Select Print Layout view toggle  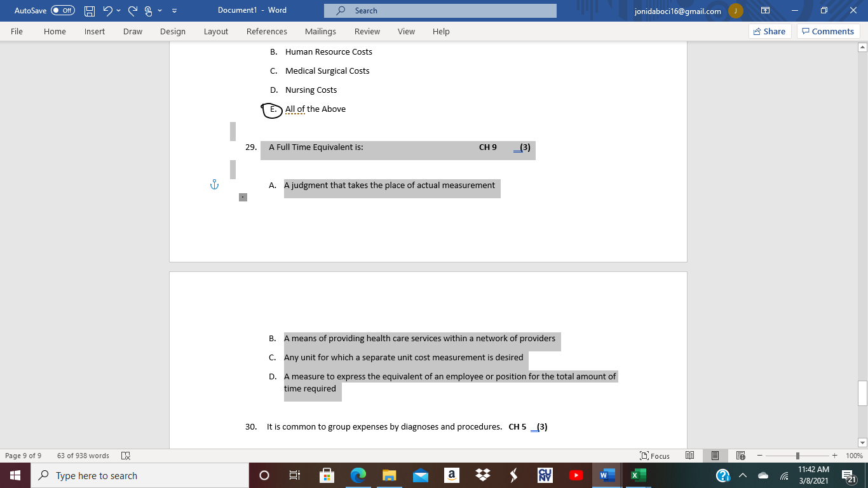coord(715,456)
